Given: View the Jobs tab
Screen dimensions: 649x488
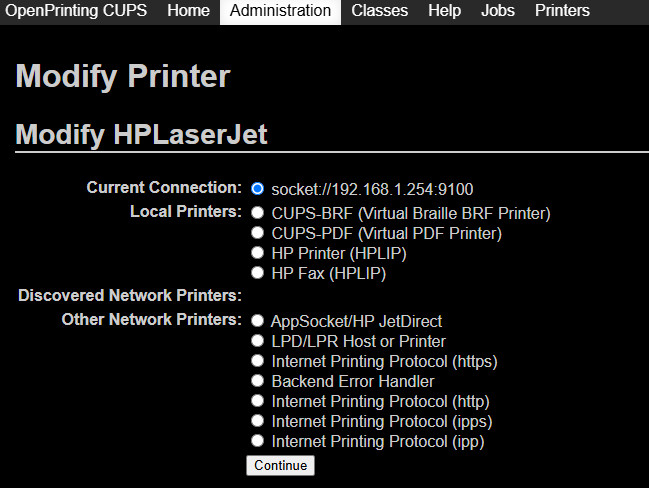Looking at the screenshot, I should (498, 11).
